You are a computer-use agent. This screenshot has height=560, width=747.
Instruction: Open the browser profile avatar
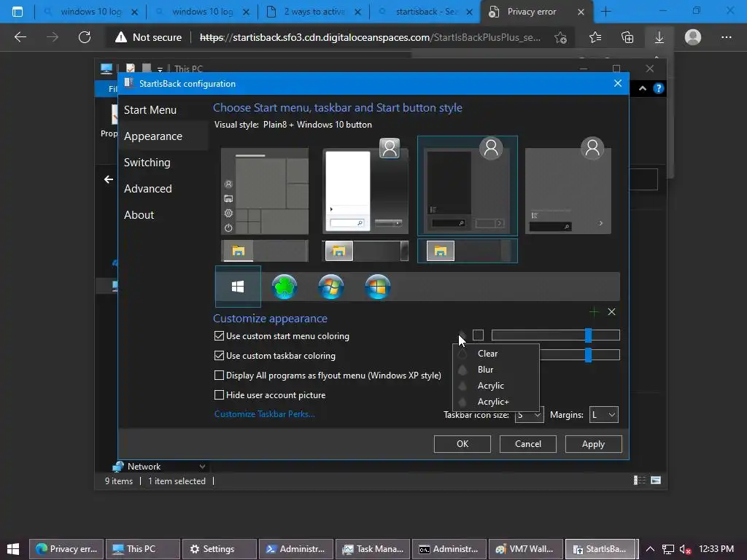[x=693, y=37]
